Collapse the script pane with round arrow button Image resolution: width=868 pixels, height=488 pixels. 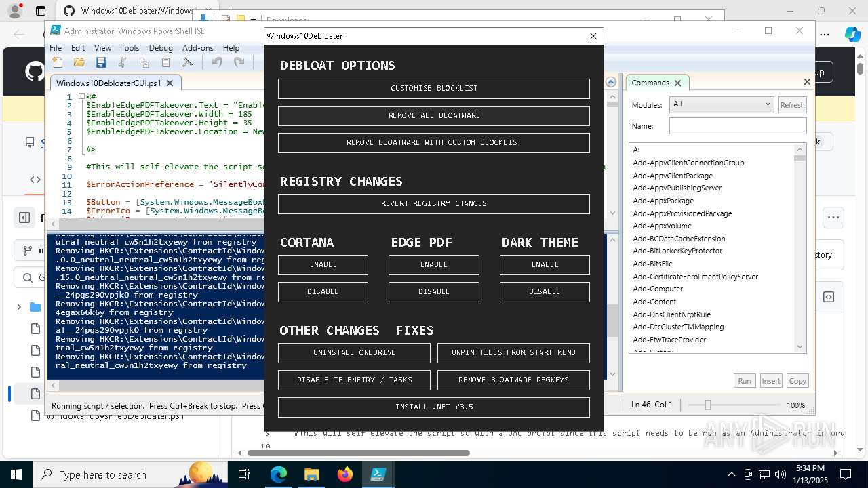coord(611,82)
